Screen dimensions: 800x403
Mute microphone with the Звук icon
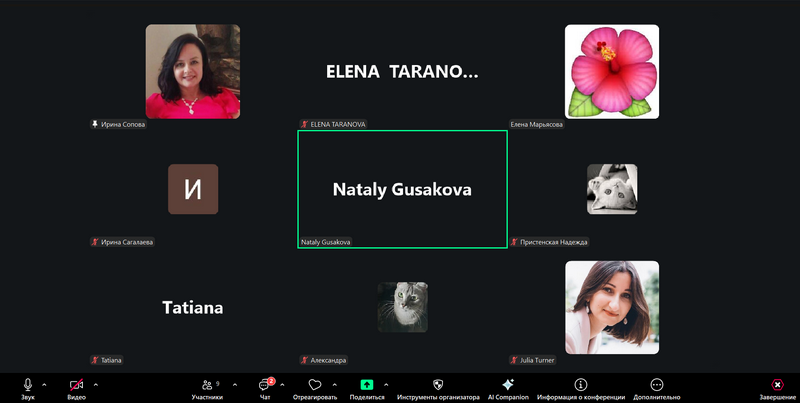28,385
